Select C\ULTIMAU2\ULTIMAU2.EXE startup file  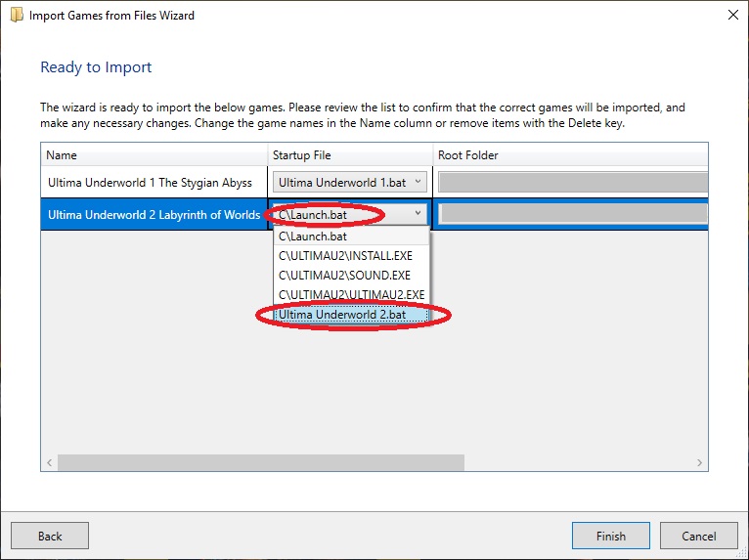pyautogui.click(x=352, y=295)
